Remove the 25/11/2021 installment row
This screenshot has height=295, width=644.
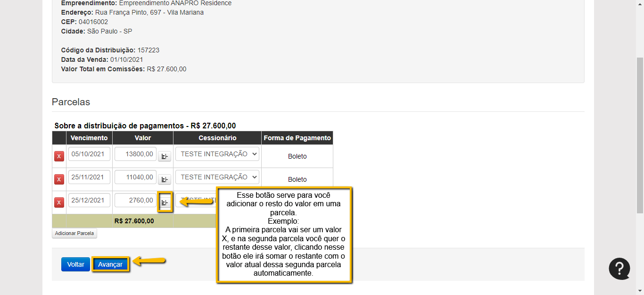click(x=59, y=179)
